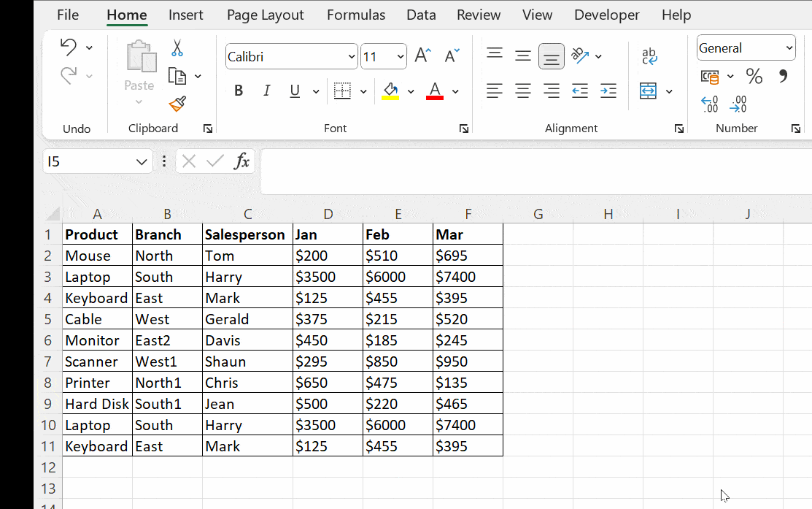This screenshot has height=509, width=812.
Task: Apply the Percent number style
Action: 754,75
